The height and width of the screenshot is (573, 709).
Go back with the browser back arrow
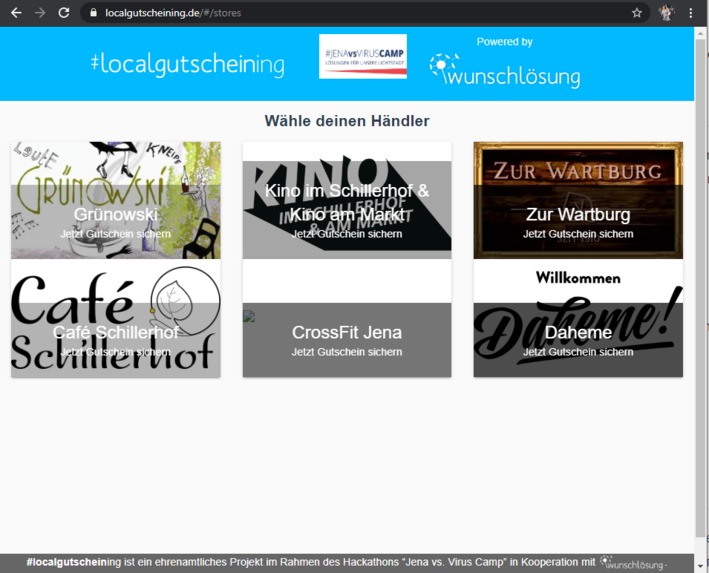coord(16,13)
